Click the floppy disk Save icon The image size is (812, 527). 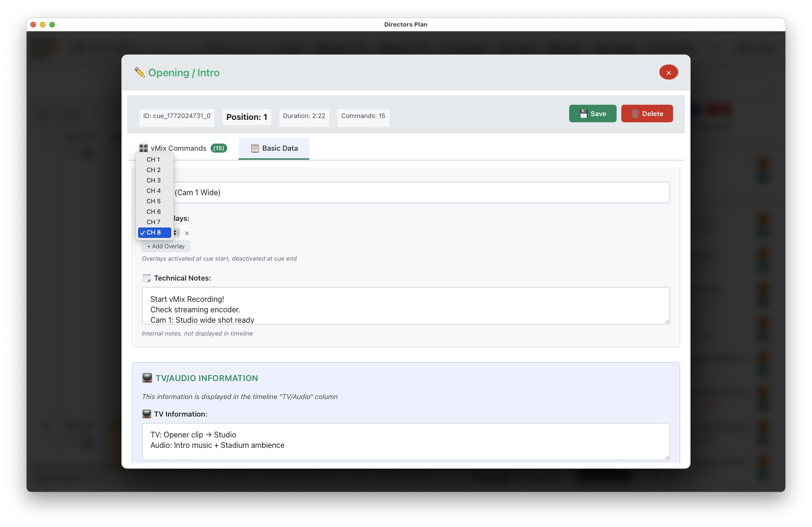click(583, 114)
